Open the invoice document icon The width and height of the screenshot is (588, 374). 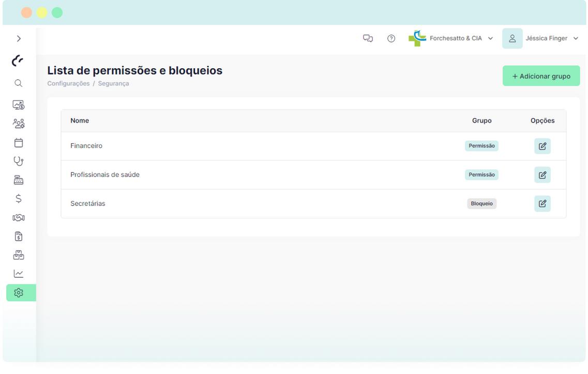(x=19, y=235)
